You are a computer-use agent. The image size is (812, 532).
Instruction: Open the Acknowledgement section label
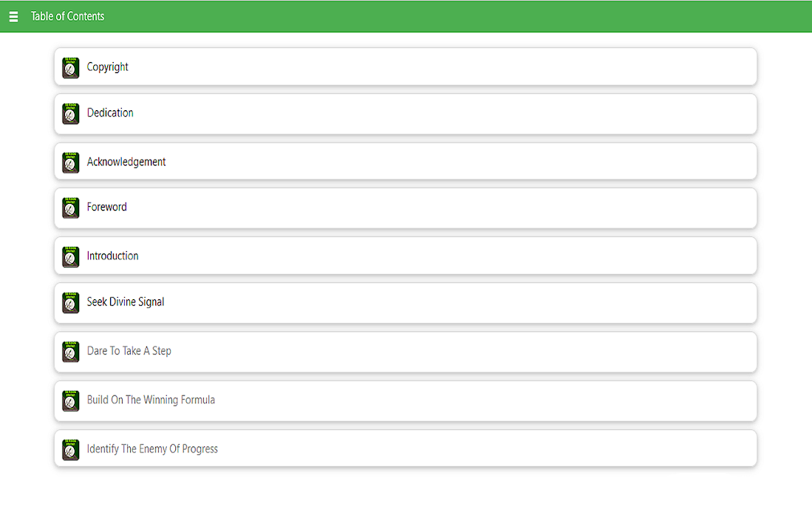[126, 162]
